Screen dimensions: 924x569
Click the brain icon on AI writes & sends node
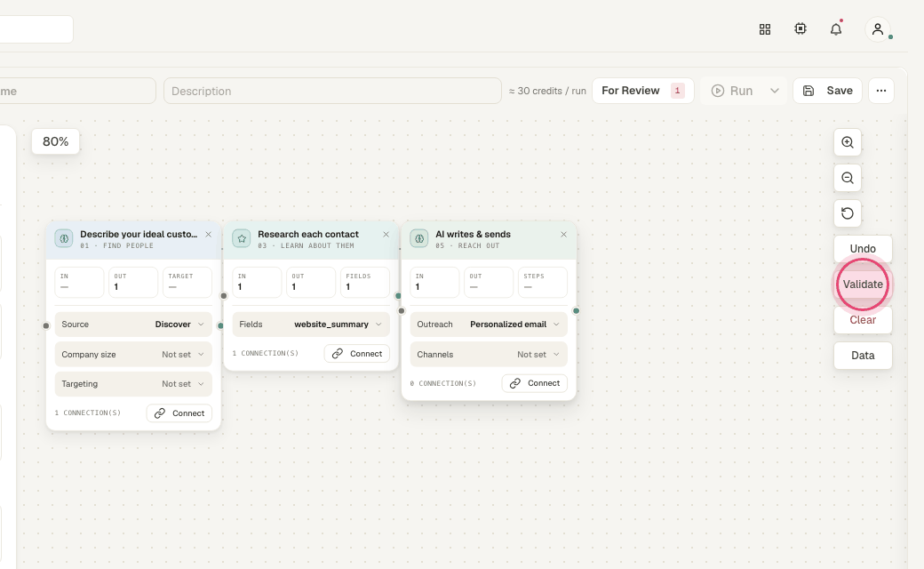419,239
